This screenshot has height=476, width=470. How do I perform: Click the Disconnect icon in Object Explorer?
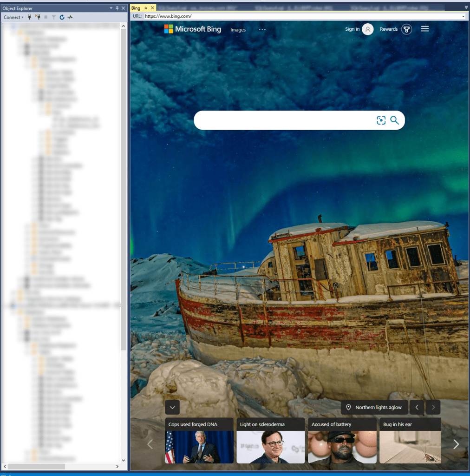coord(38,17)
